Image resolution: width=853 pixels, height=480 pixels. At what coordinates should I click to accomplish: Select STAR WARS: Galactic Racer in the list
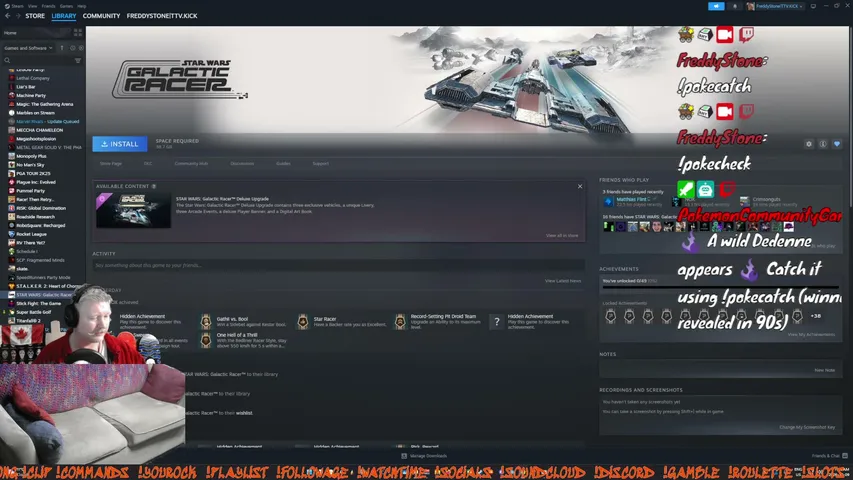[x=44, y=294]
